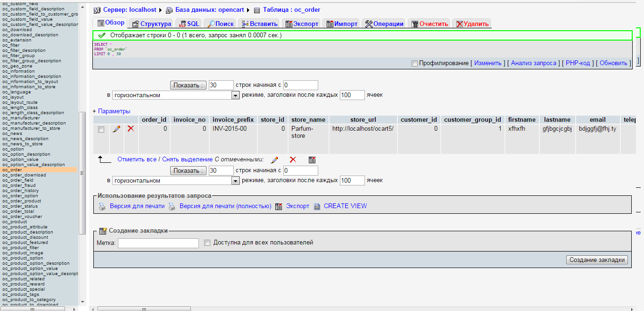
Task: Click the pencil edit icon in the order row
Action: click(x=116, y=129)
